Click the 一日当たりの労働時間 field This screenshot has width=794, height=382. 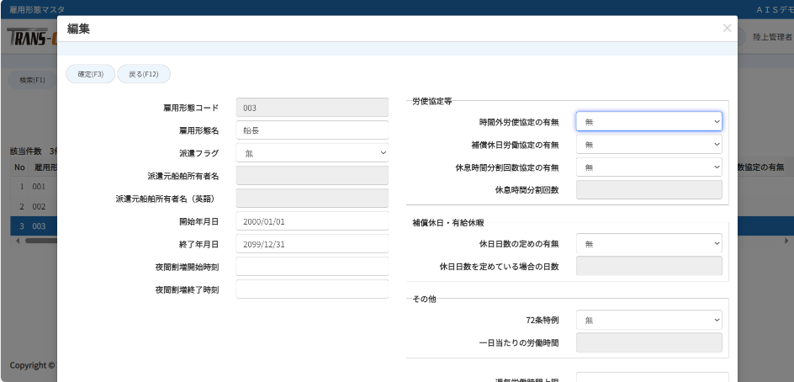649,342
